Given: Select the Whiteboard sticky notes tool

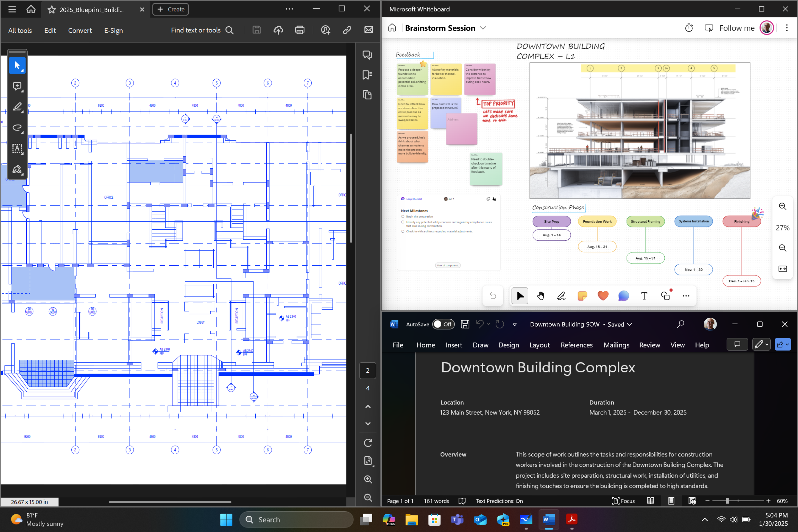Looking at the screenshot, I should [582, 296].
